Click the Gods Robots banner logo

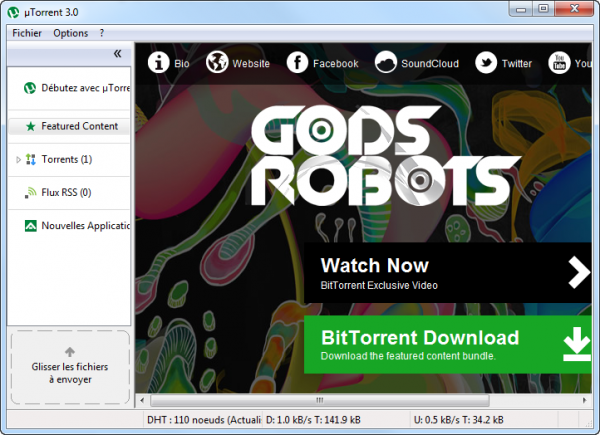(385, 156)
